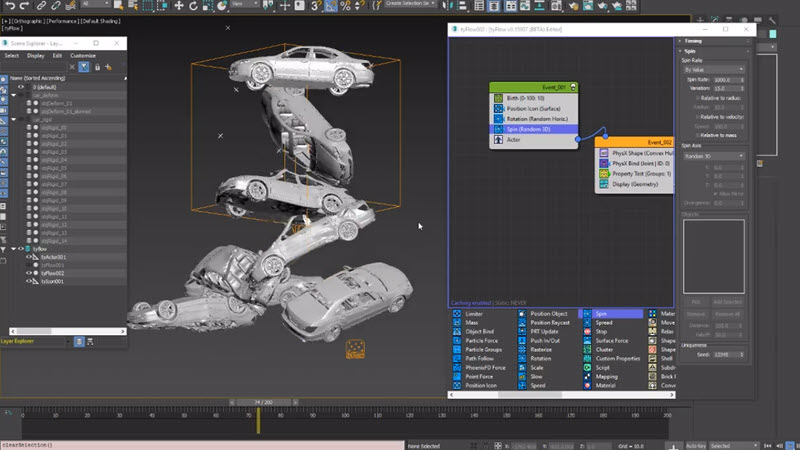Click the Spin Rate value field

726,80
